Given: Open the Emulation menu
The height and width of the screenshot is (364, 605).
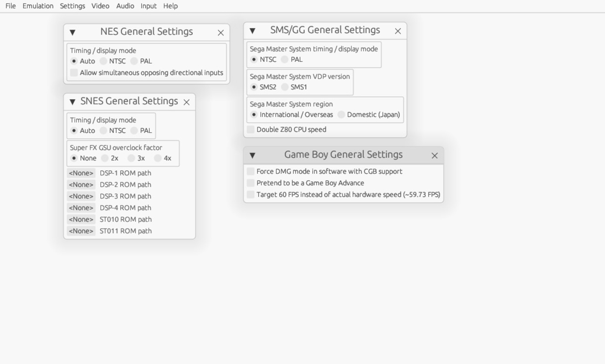Looking at the screenshot, I should coord(38,6).
